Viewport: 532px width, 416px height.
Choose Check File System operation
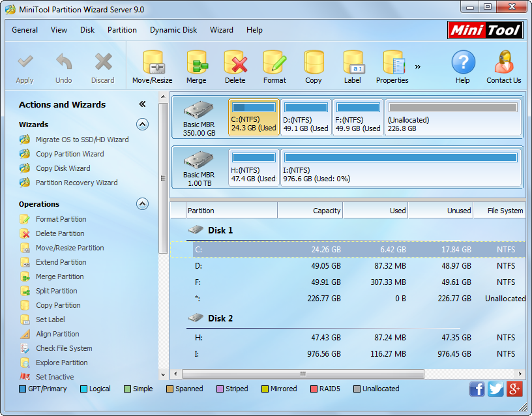[x=64, y=348]
